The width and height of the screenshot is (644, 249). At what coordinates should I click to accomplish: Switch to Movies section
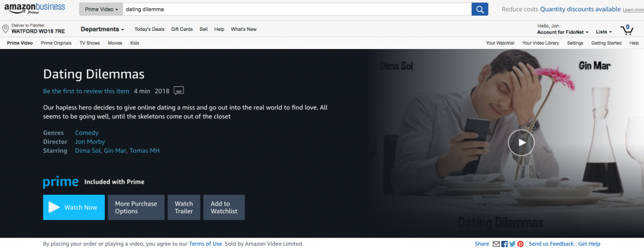point(115,43)
